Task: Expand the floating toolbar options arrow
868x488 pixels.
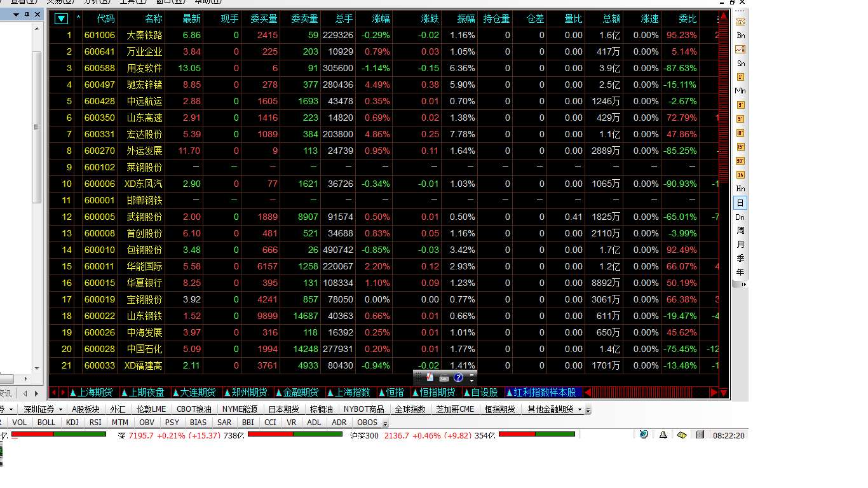Action: pyautogui.click(x=471, y=377)
